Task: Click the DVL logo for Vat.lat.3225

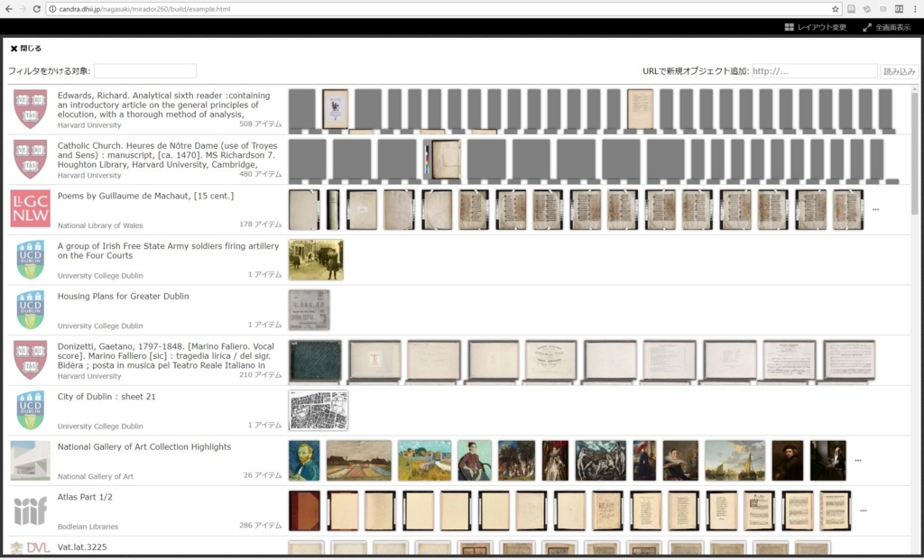Action: pyautogui.click(x=30, y=548)
